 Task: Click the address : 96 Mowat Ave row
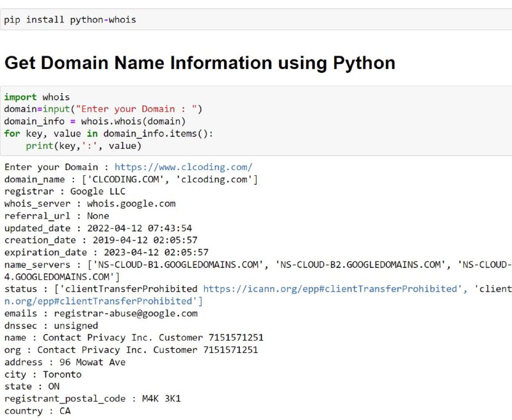point(65,362)
